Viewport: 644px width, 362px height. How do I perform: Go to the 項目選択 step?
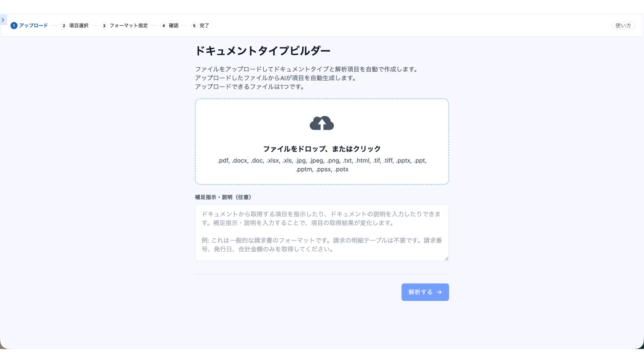[79, 26]
